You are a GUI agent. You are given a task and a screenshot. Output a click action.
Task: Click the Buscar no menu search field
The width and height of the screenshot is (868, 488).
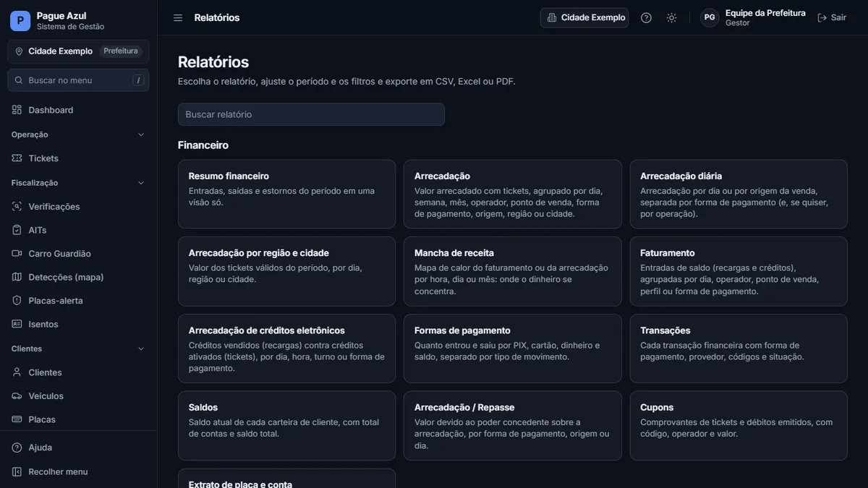tap(79, 80)
